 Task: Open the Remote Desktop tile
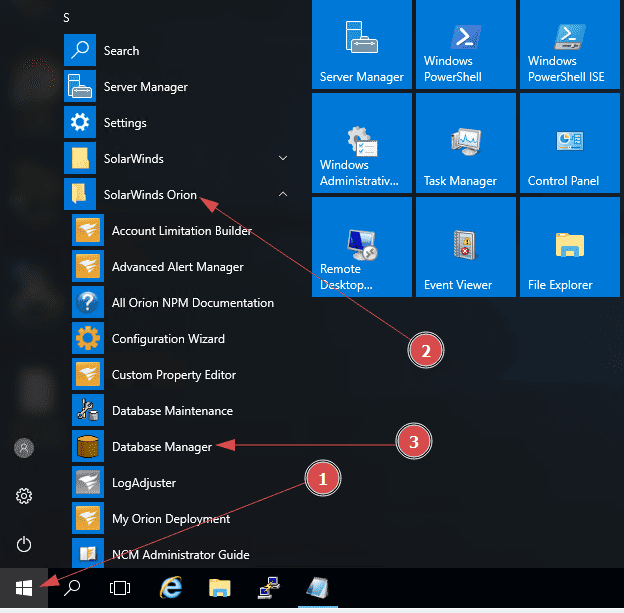362,247
